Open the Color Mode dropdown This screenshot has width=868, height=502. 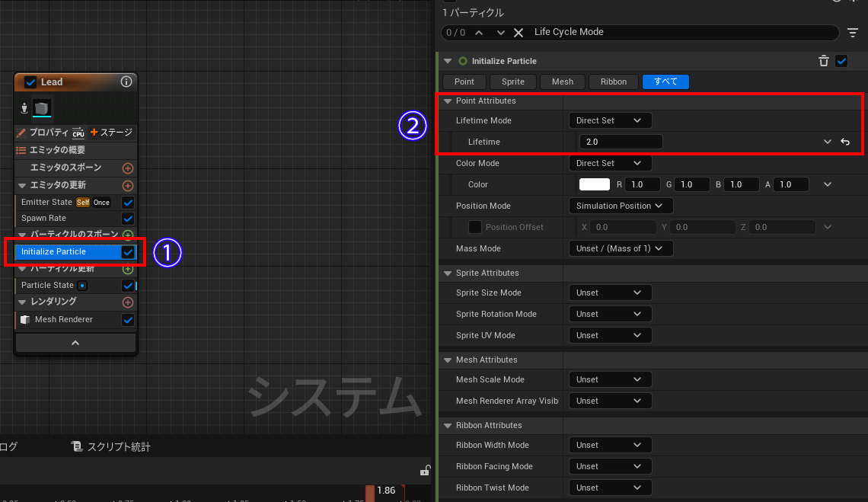point(609,163)
